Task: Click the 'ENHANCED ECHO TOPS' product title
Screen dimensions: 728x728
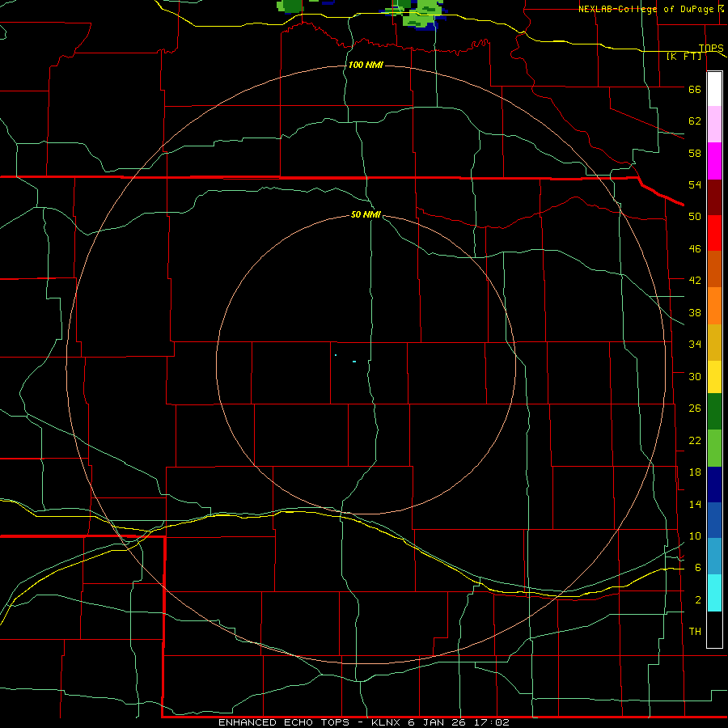Action: click(284, 722)
